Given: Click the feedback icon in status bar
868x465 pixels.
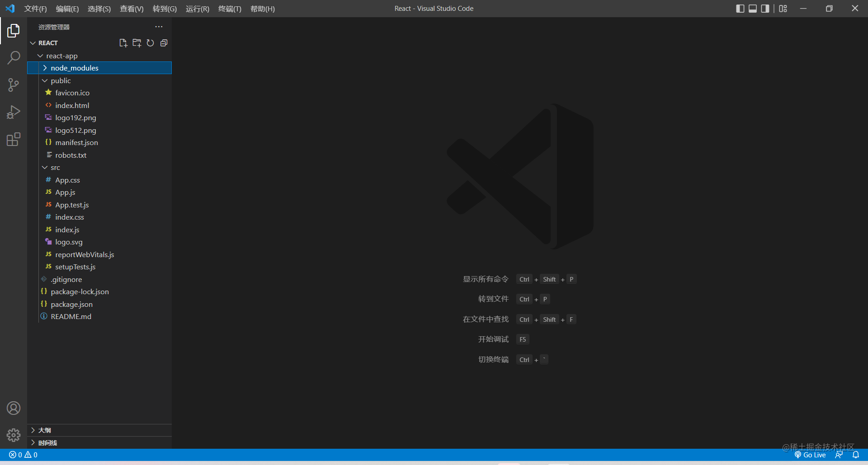Looking at the screenshot, I should 839,455.
